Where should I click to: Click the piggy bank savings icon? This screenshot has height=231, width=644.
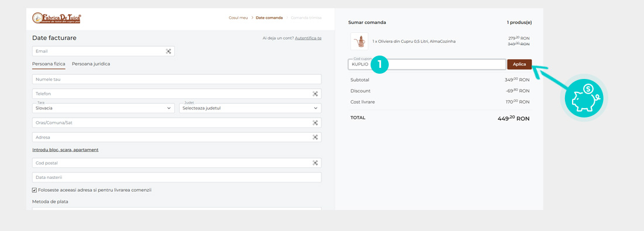[x=584, y=98]
